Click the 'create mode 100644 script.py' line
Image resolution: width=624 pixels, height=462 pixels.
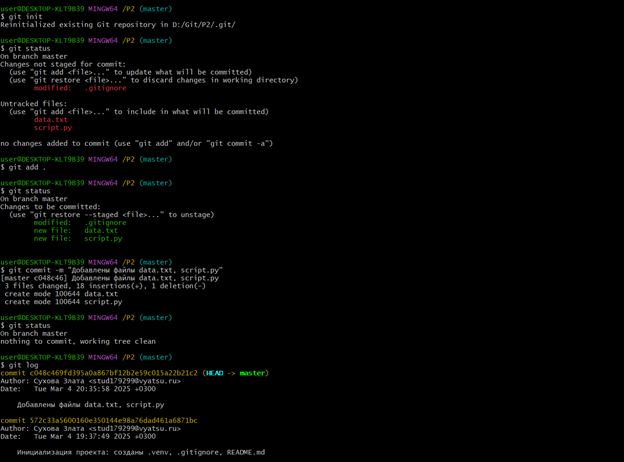[x=63, y=302]
